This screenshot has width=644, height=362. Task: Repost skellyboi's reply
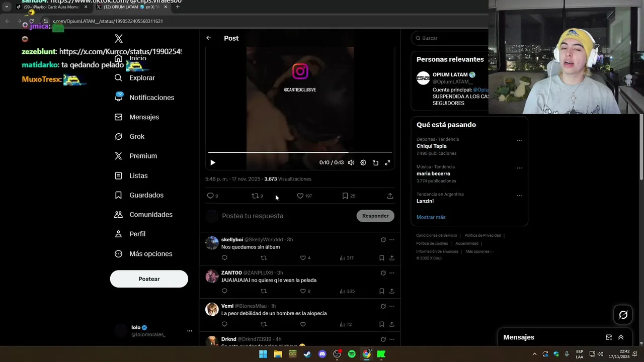(x=264, y=258)
